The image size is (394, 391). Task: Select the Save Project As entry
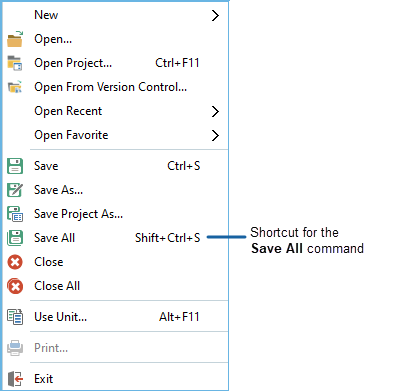115,214
